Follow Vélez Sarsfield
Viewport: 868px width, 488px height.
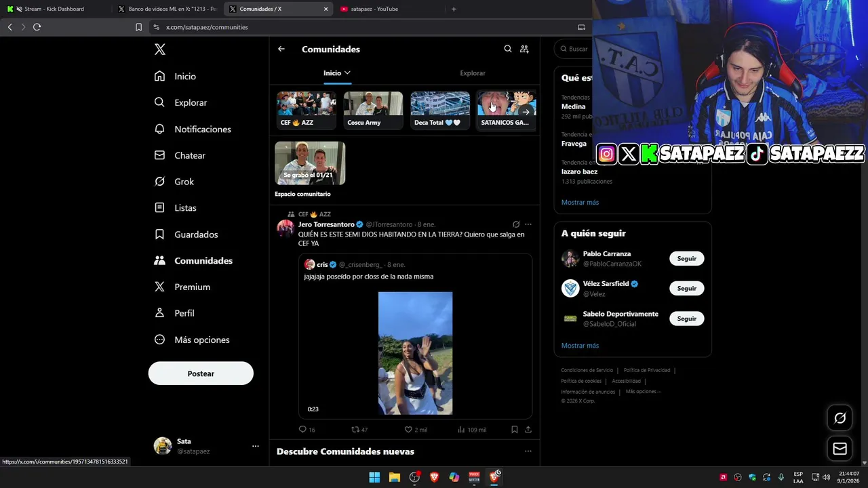[686, 288]
